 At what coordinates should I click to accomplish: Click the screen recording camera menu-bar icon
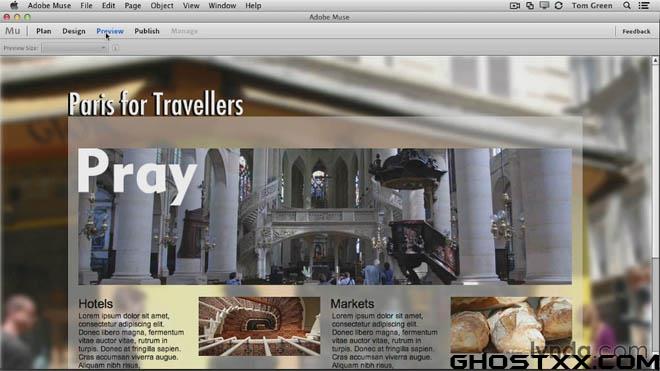(x=514, y=5)
